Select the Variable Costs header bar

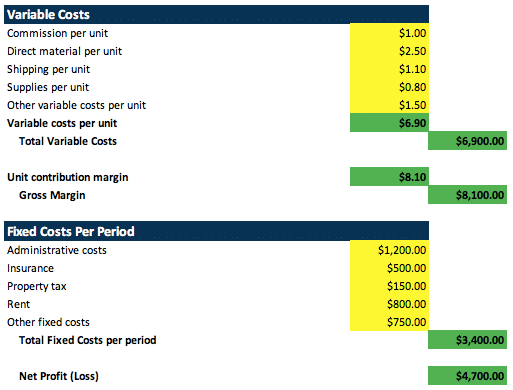(216, 15)
